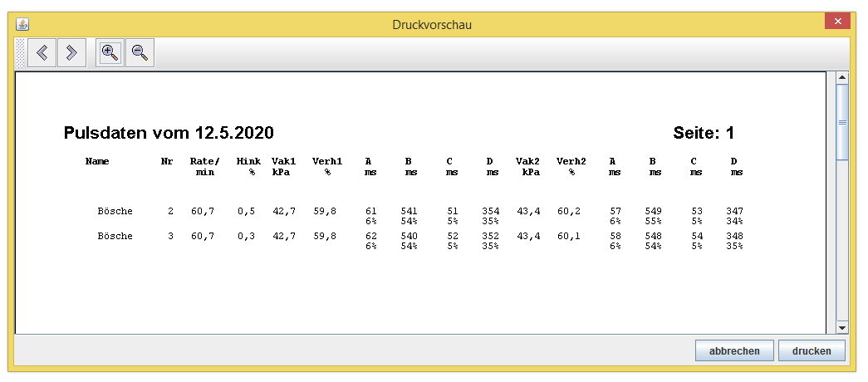Click Verh2 value '60,1'
This screenshot has height=382, width=868.
pos(569,237)
